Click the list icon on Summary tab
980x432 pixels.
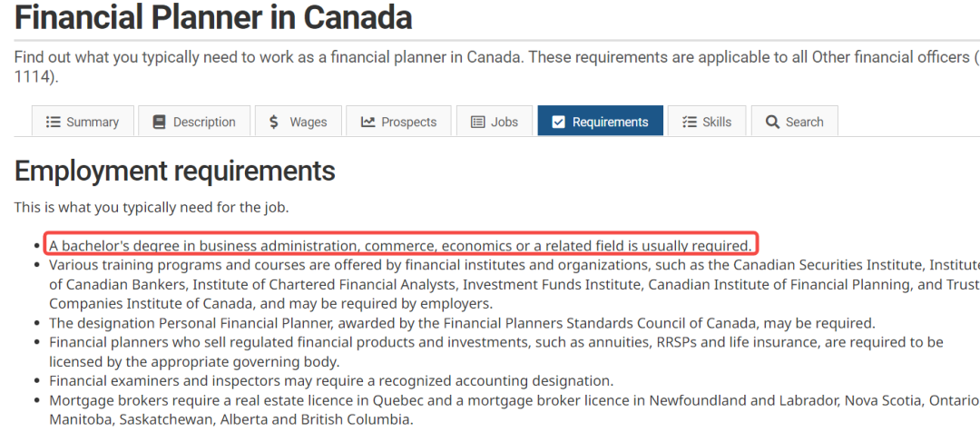[x=54, y=122]
